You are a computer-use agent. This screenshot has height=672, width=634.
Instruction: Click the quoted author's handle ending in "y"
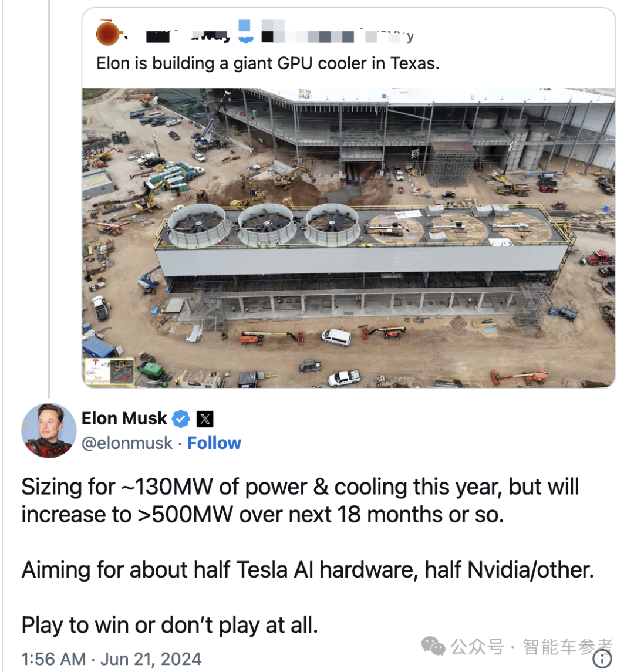point(387,36)
